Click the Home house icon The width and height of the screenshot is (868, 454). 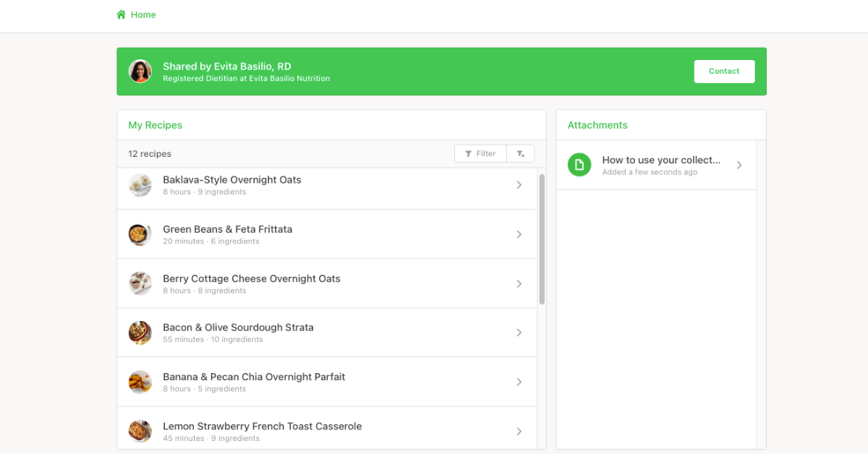[x=122, y=14]
